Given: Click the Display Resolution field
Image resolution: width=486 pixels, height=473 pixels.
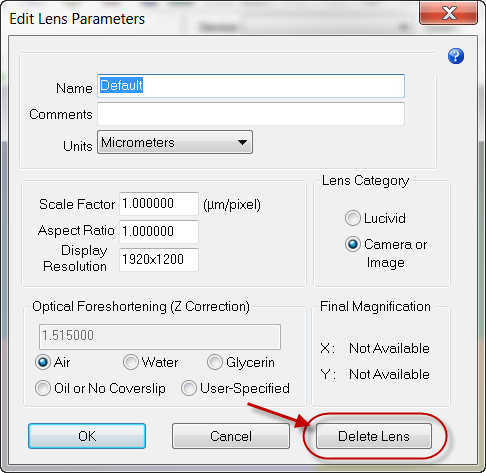Looking at the screenshot, I should [x=159, y=259].
